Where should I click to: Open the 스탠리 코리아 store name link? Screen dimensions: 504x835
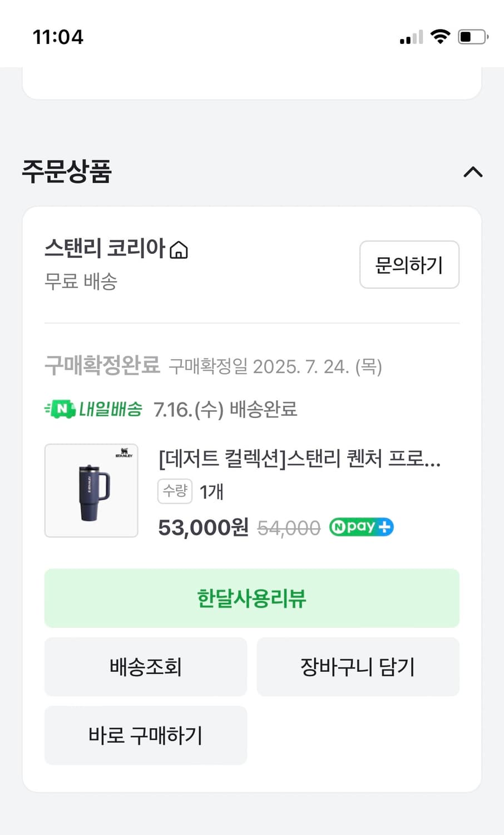click(105, 248)
